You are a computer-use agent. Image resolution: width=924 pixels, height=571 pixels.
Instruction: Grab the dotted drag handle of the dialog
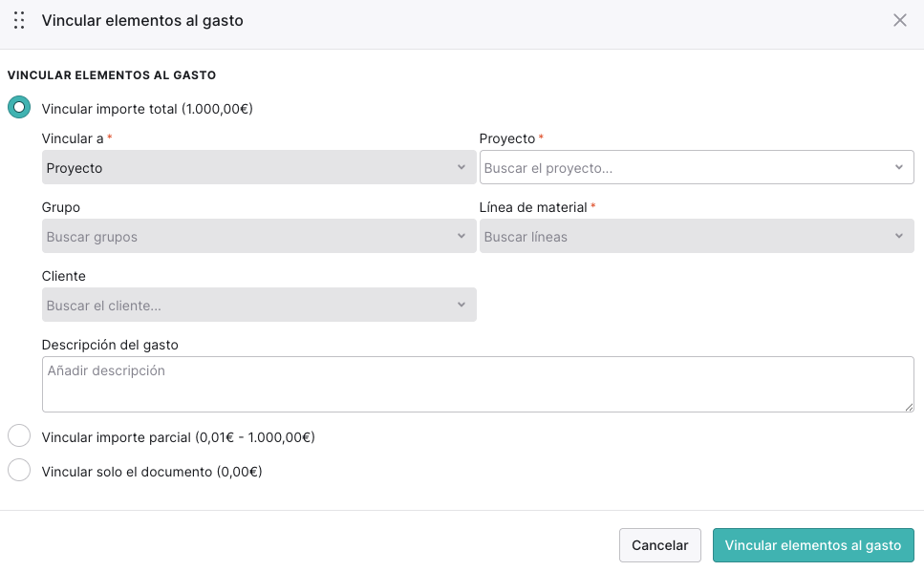(19, 21)
